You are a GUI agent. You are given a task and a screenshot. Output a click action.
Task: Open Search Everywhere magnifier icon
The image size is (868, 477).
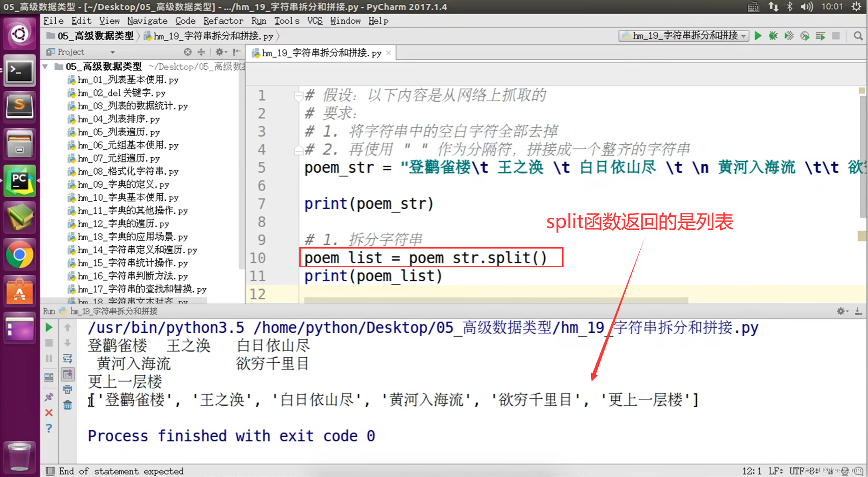point(858,36)
